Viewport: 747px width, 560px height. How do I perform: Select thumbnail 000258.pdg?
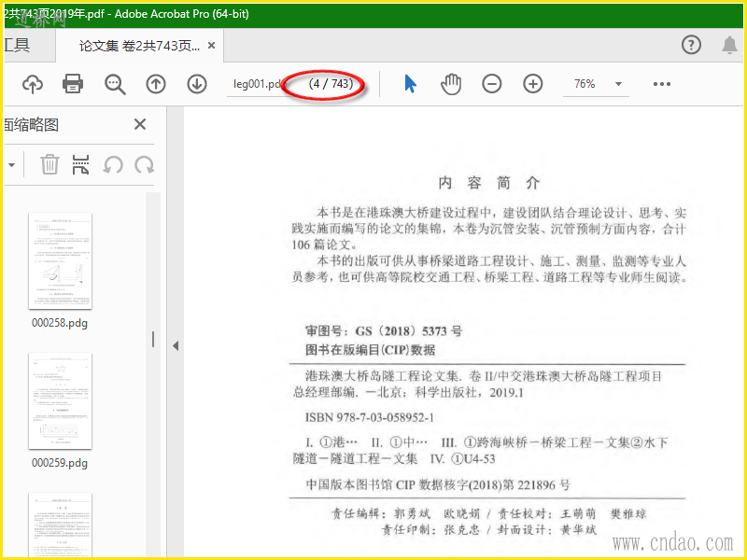(x=60, y=261)
